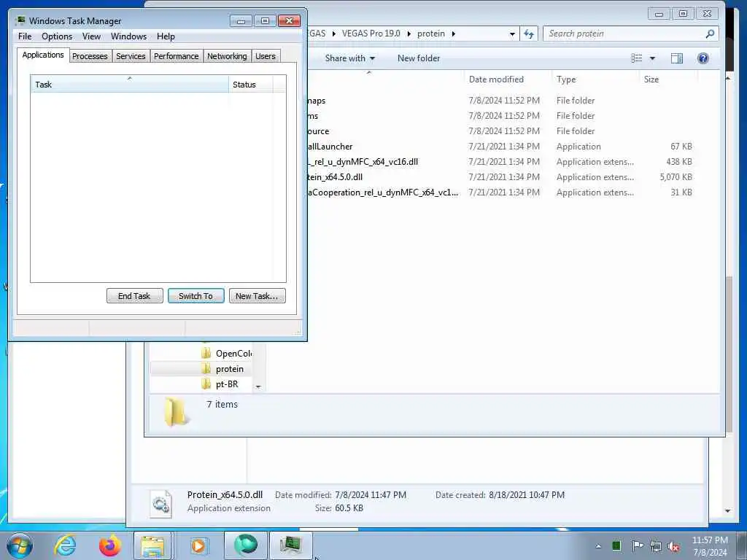Open the Windows menu in Task Manager
This screenshot has width=747, height=560.
tap(128, 36)
